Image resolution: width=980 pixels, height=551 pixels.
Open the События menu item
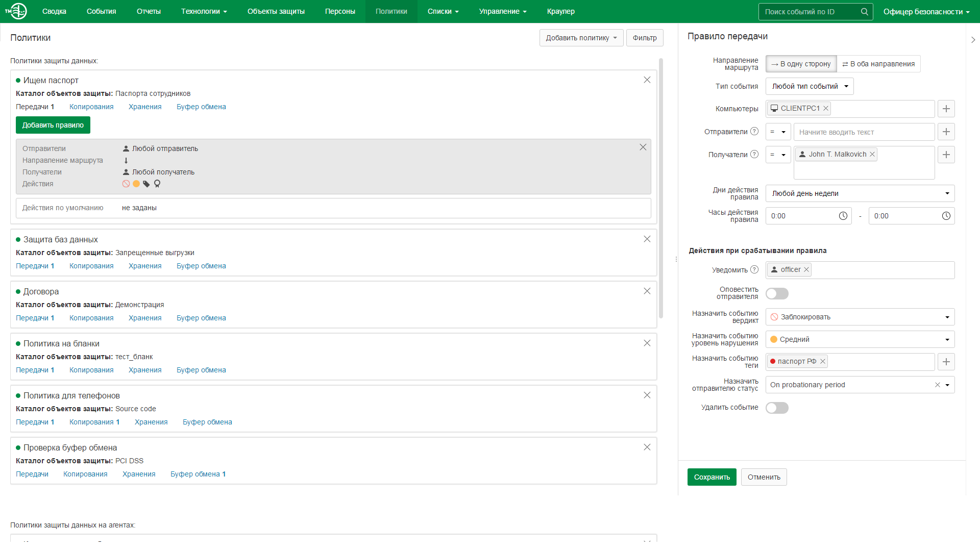click(x=101, y=11)
